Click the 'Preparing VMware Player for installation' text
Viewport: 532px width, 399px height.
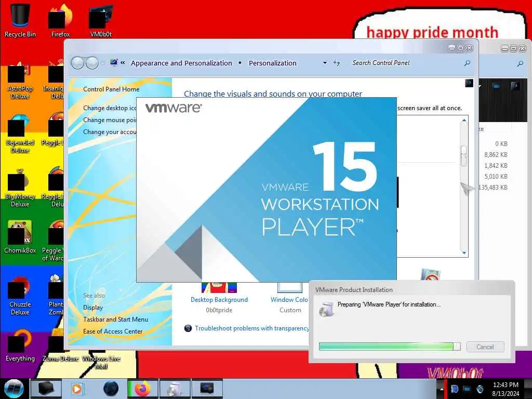pos(389,304)
